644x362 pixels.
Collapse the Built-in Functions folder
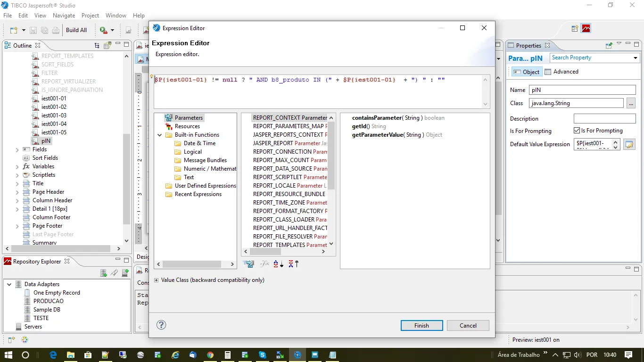click(160, 135)
